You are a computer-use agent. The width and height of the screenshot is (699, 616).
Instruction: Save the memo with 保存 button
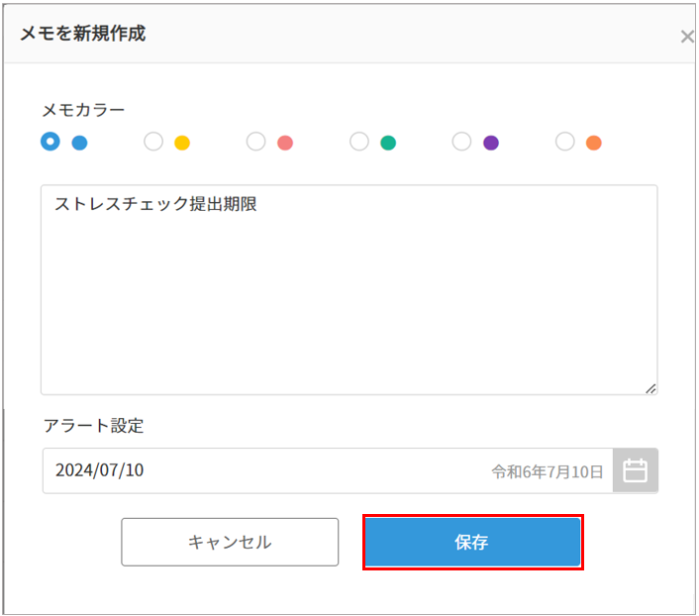pos(473,542)
